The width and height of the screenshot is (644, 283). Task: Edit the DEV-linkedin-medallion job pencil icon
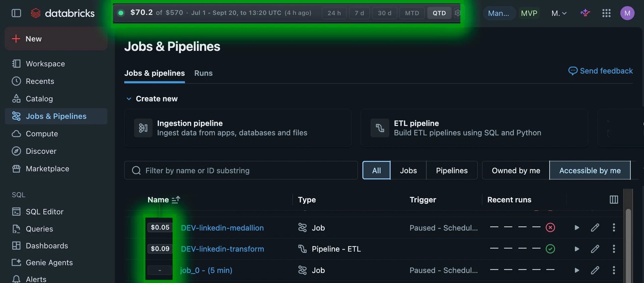tap(595, 228)
